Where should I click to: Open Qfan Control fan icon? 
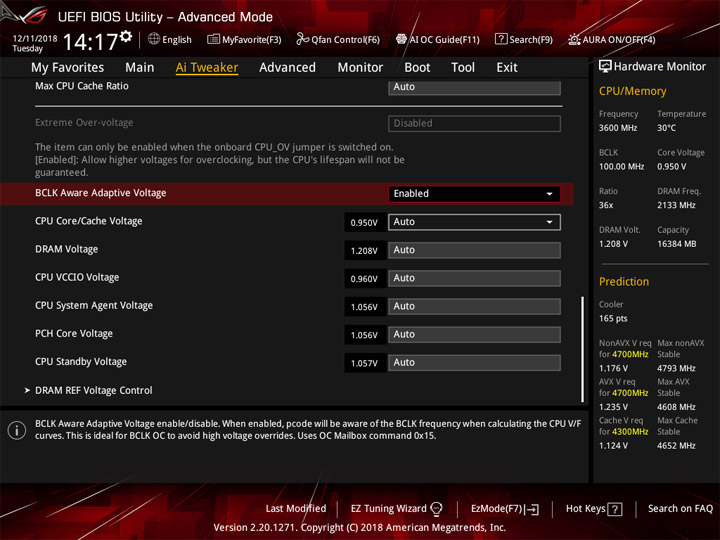pos(302,39)
